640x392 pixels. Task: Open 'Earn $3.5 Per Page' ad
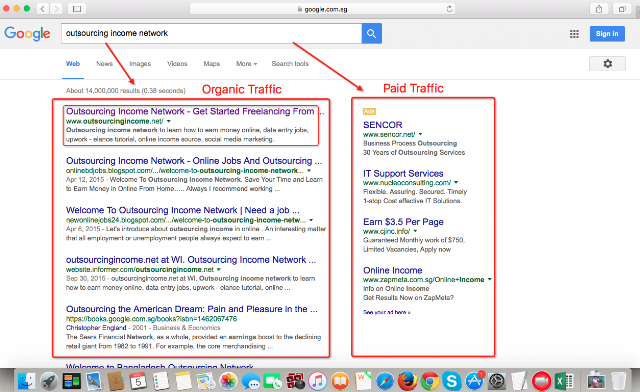403,222
